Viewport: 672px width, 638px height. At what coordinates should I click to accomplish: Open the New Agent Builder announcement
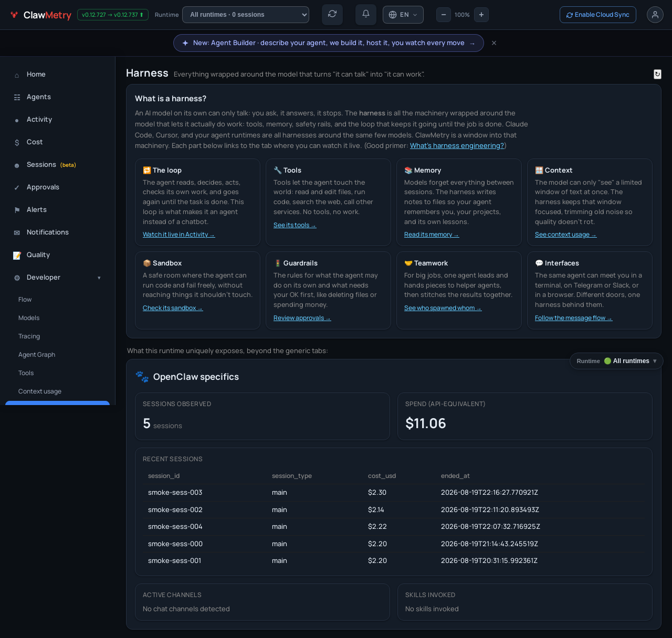pos(329,43)
